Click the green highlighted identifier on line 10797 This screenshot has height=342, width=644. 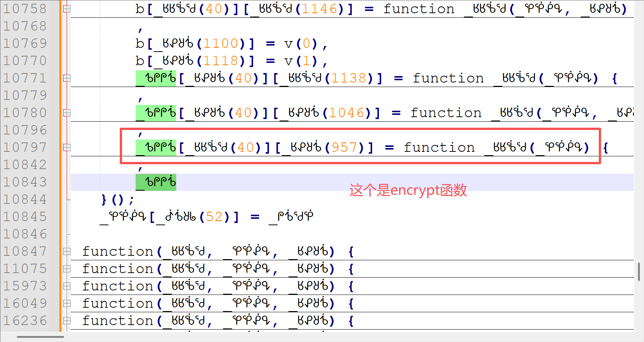[156, 147]
